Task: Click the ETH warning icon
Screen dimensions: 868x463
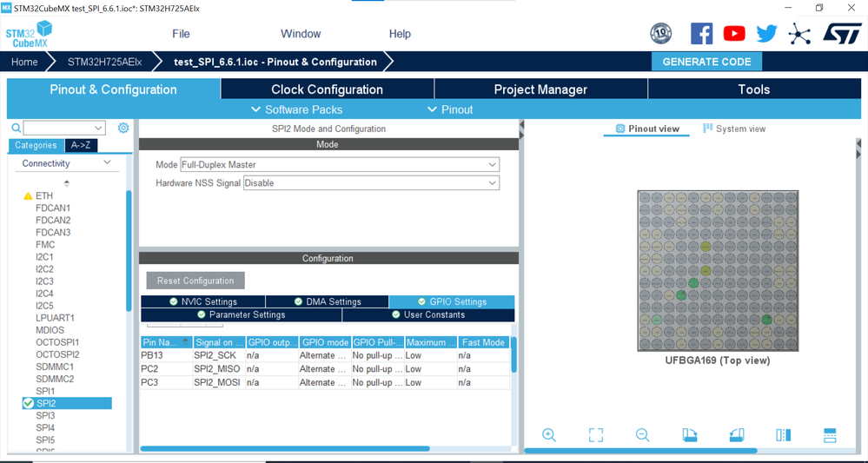Action: click(28, 195)
